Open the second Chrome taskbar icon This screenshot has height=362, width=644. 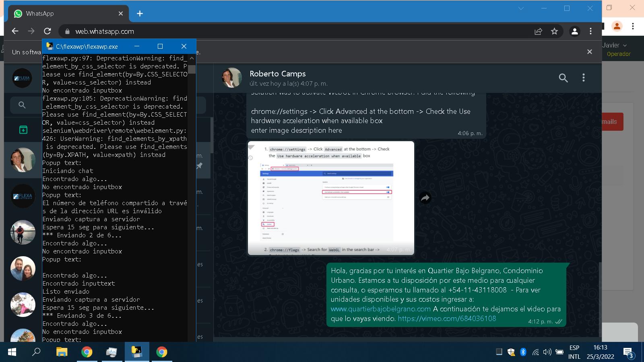pos(162,352)
